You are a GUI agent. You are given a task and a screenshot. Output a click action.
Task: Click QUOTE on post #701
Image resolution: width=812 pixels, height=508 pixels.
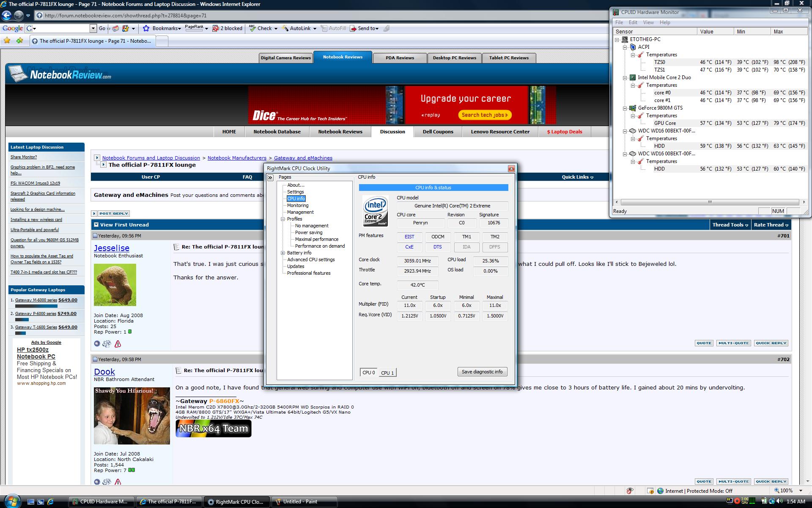(x=704, y=343)
